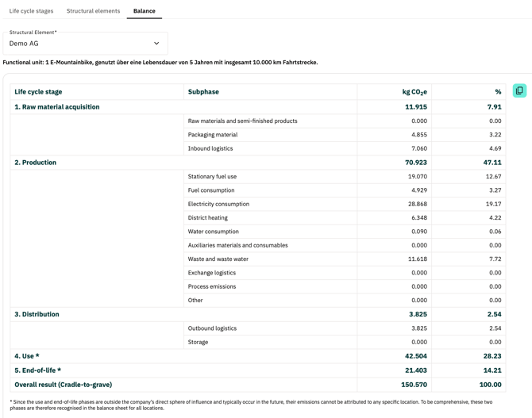Select the Balance tab
Viewport: 532px width, 418px height.
pos(145,11)
